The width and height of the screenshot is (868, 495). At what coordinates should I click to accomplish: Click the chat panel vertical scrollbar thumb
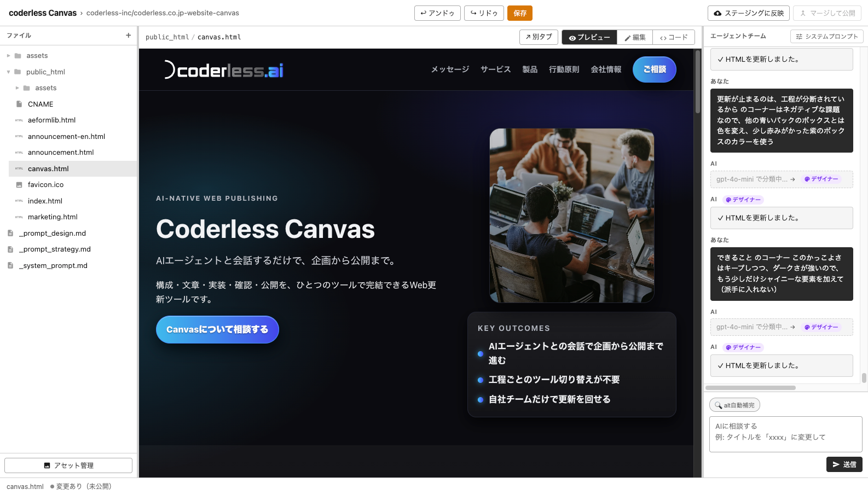(864, 378)
